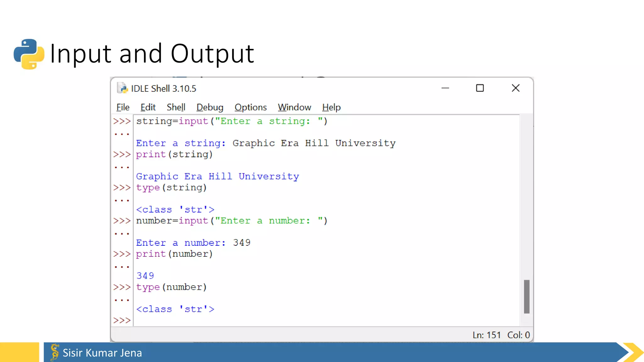Open the Shell menu

tap(176, 107)
